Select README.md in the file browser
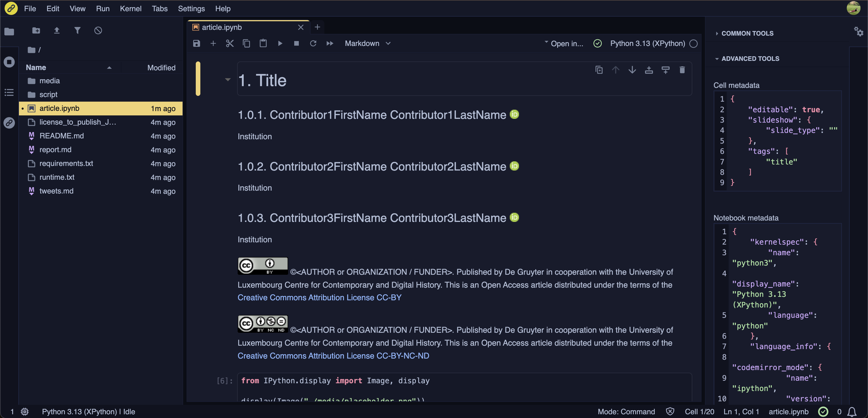 click(100, 136)
